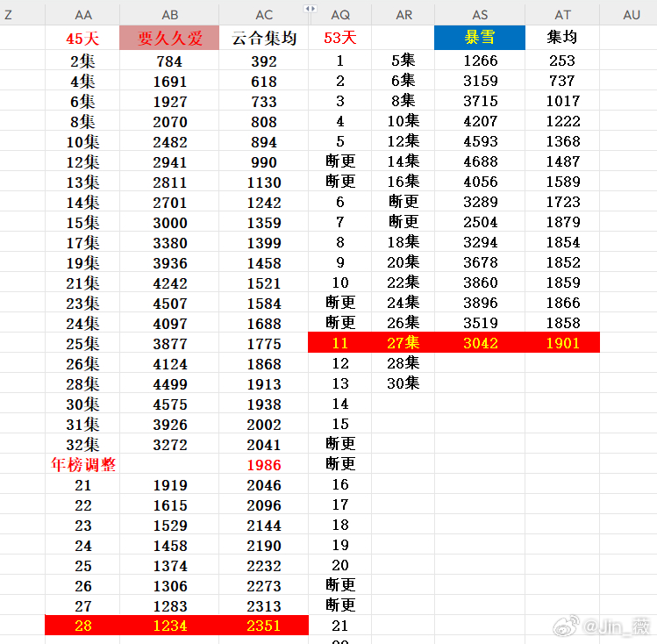The height and width of the screenshot is (644, 657).
Task: Click the blue 暴雪 header cell
Action: (480, 38)
